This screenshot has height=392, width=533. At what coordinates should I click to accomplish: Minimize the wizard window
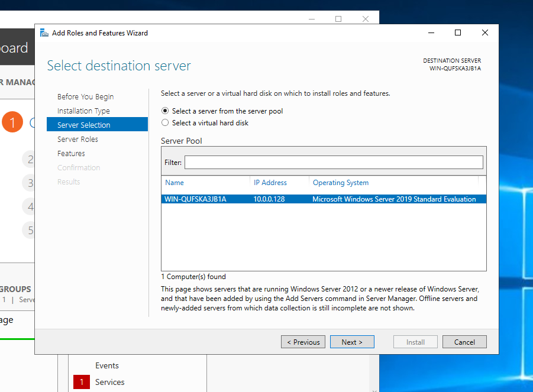pos(431,33)
